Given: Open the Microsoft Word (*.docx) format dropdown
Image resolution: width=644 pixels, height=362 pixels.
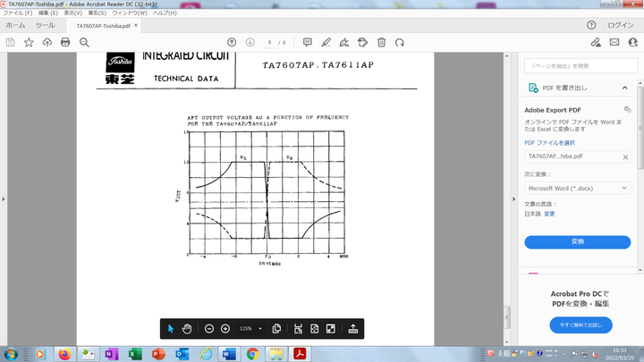Looking at the screenshot, I should [577, 188].
